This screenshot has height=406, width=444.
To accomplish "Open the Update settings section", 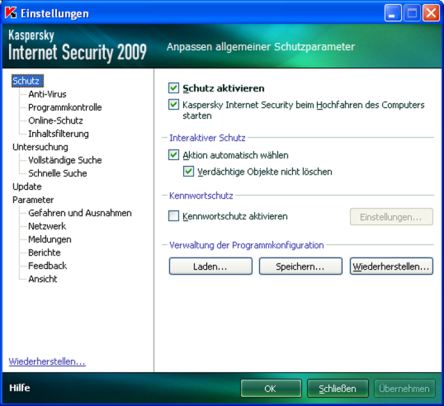I will point(27,187).
